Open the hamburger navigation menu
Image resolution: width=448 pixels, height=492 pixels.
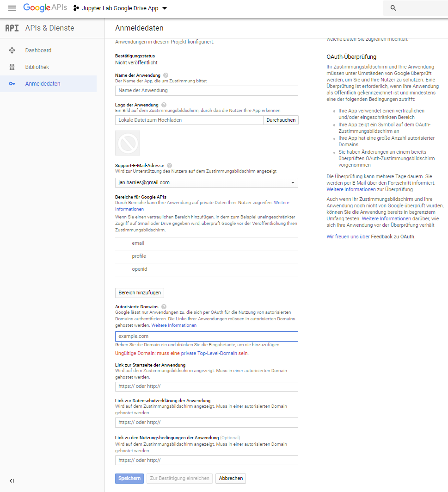pos(12,8)
